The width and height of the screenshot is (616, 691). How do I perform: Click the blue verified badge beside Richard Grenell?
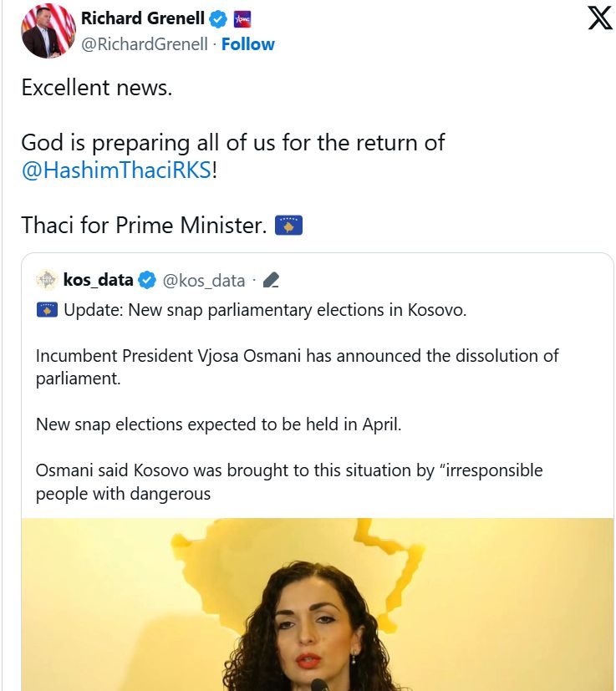click(219, 19)
